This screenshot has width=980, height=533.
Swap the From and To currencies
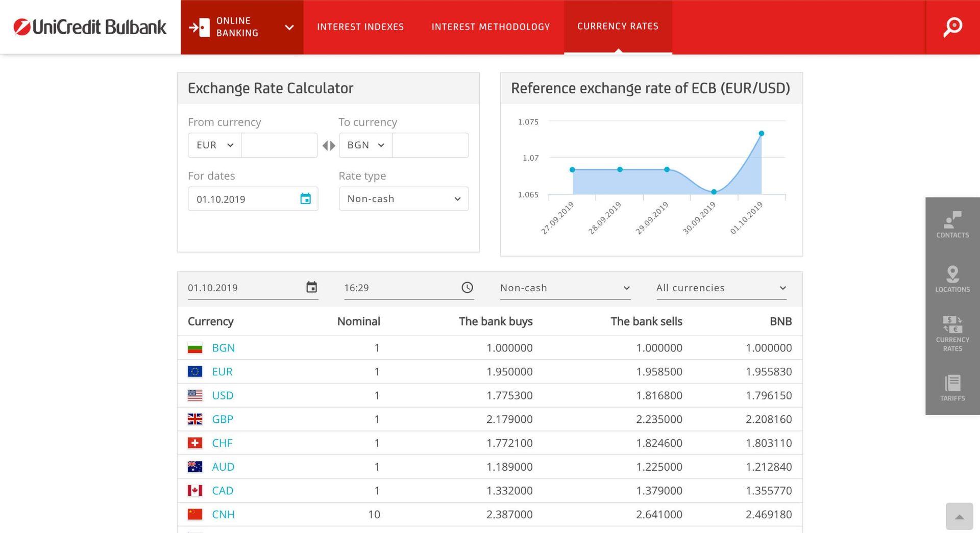tap(329, 145)
